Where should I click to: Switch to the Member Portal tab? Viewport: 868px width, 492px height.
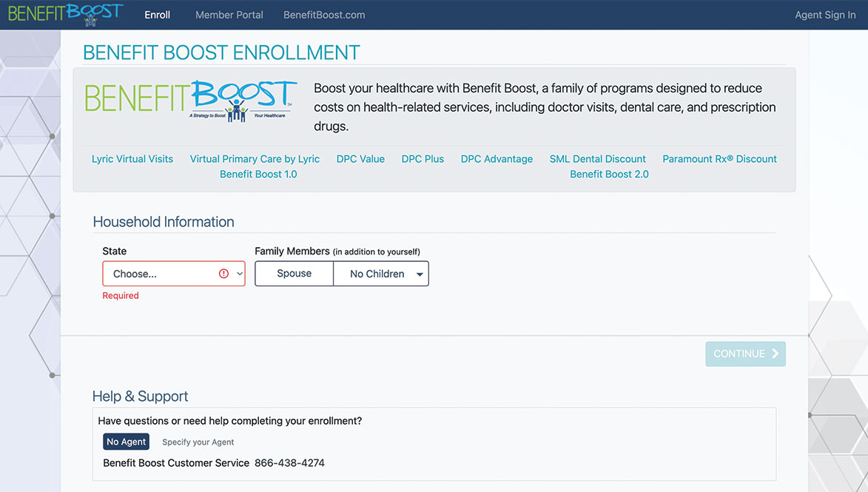229,14
